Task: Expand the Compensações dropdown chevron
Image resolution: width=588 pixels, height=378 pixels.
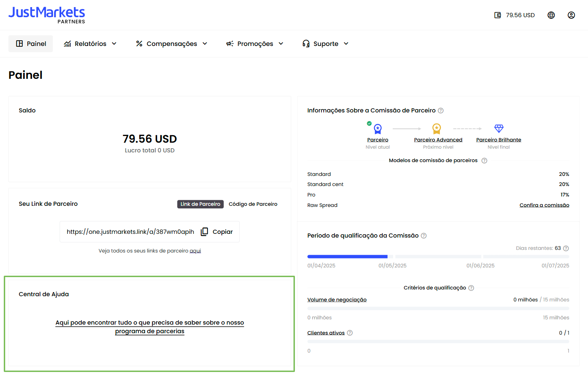Action: pyautogui.click(x=205, y=44)
